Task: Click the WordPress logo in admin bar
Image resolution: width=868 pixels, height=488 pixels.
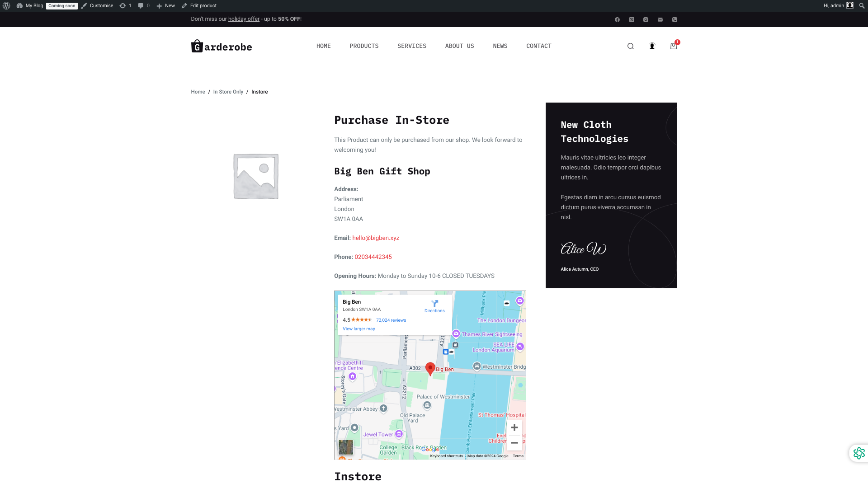Action: click(6, 6)
